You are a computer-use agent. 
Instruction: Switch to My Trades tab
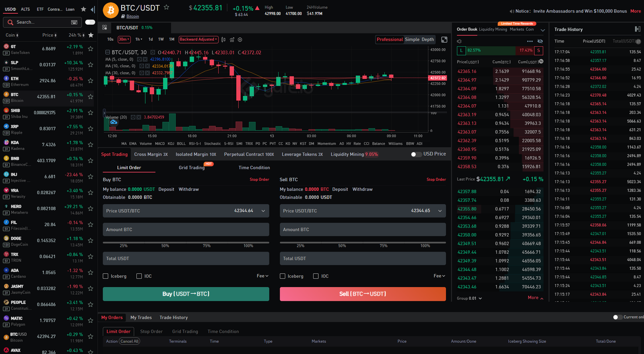[x=141, y=317]
